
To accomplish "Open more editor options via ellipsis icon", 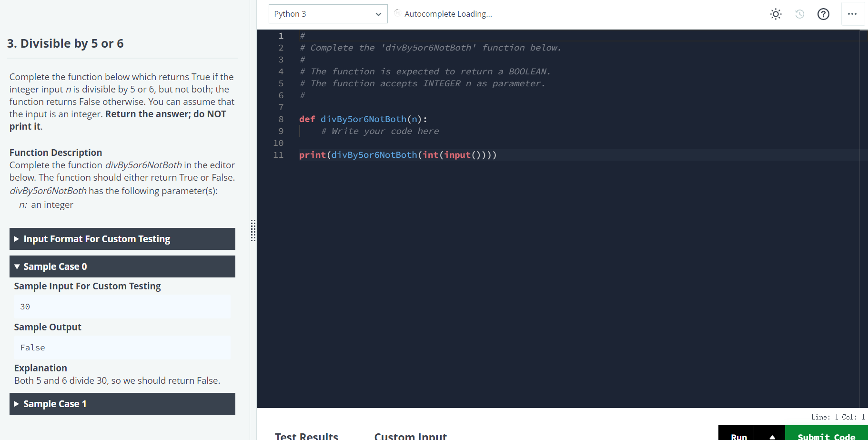I will click(853, 14).
